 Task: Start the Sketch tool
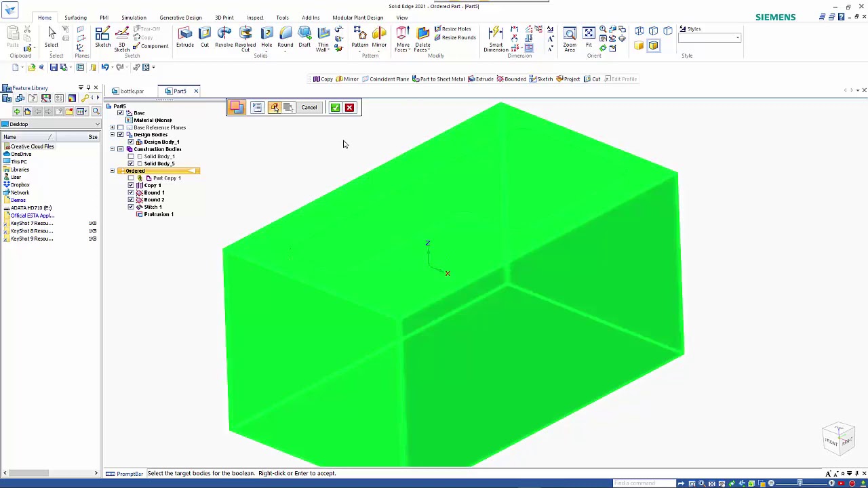[103, 37]
